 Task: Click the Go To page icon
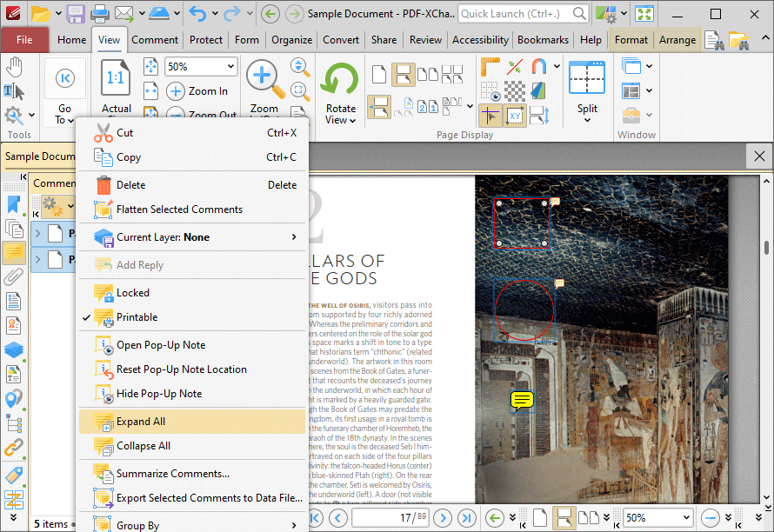(64, 78)
